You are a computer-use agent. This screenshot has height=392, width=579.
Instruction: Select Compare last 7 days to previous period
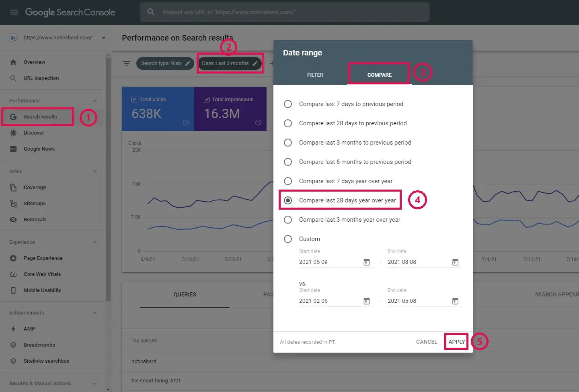[288, 104]
